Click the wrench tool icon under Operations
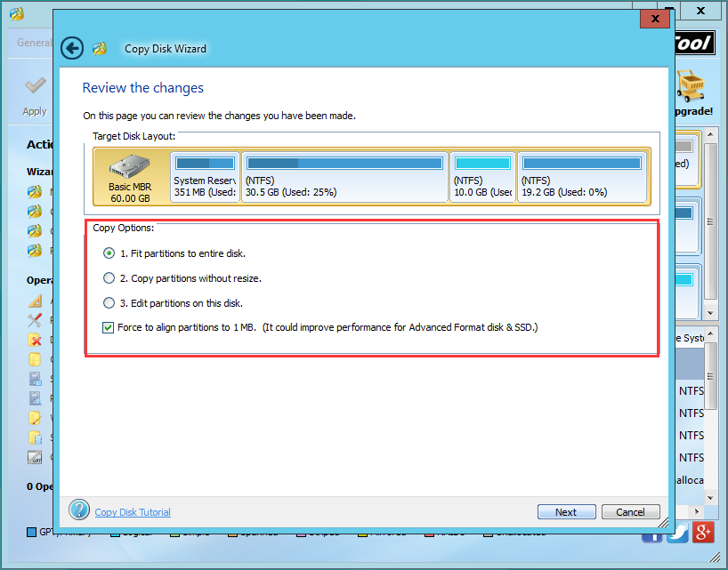The image size is (728, 570). click(34, 320)
